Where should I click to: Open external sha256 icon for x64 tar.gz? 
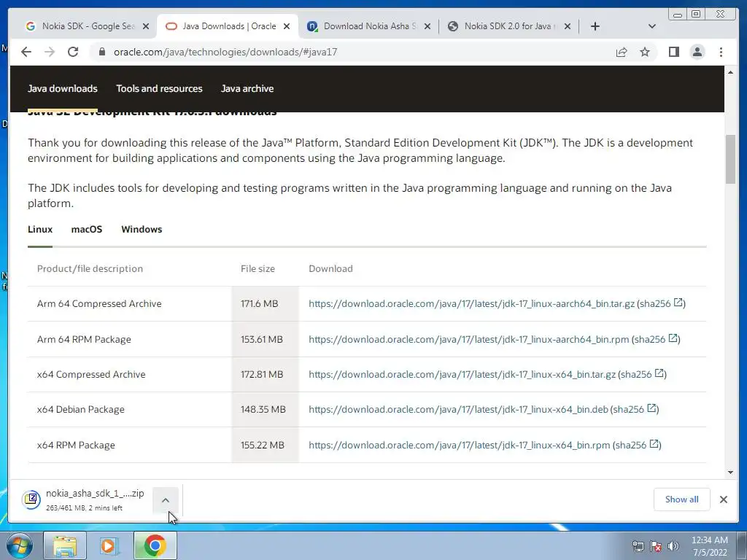[659, 373]
